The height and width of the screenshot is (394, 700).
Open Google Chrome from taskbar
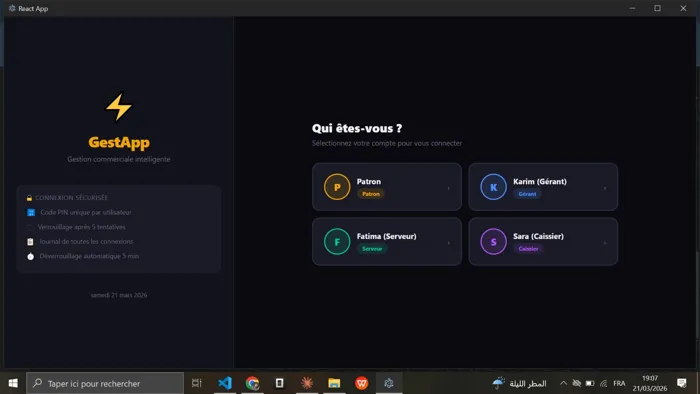pyautogui.click(x=252, y=383)
